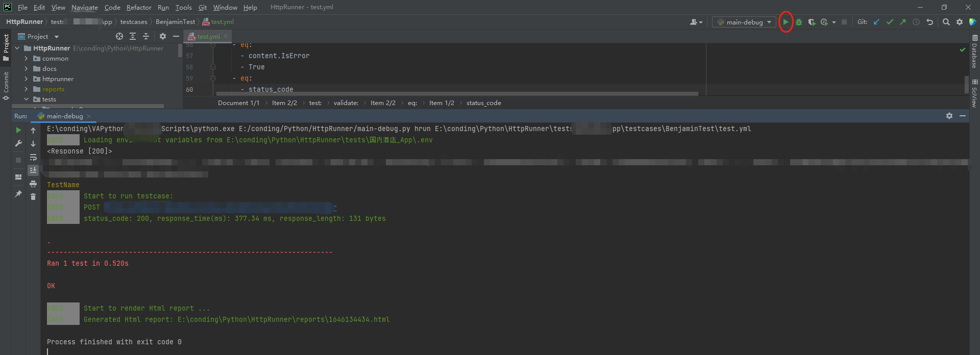Screen dimensions: 980x355
Task: Open the Tools menu
Action: pos(183,7)
